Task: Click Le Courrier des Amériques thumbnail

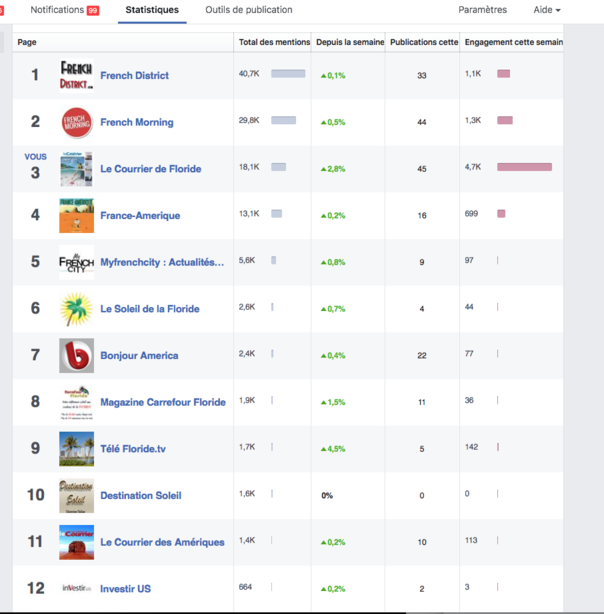Action: click(76, 542)
